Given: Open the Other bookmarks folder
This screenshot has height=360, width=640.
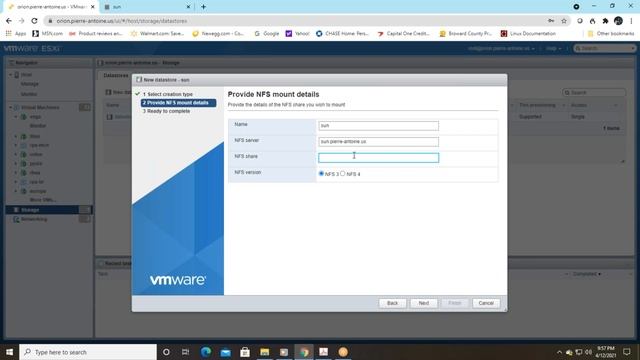Looking at the screenshot, I should (611, 33).
